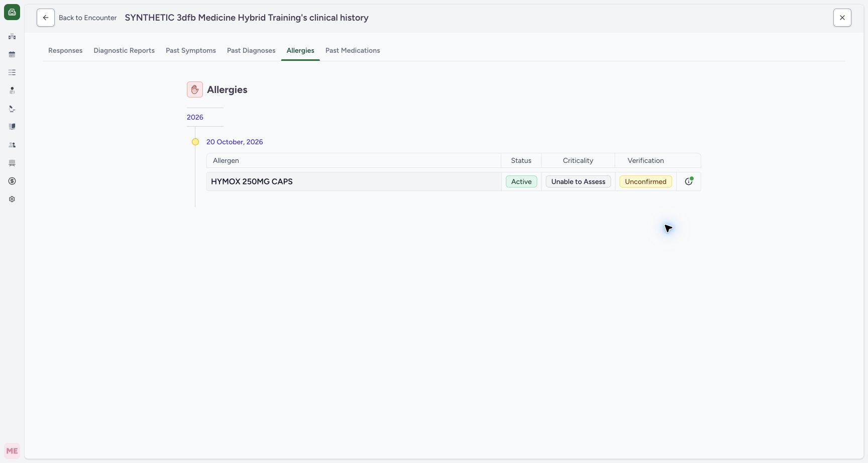Open the calendar appointments sidebar icon

12,54
